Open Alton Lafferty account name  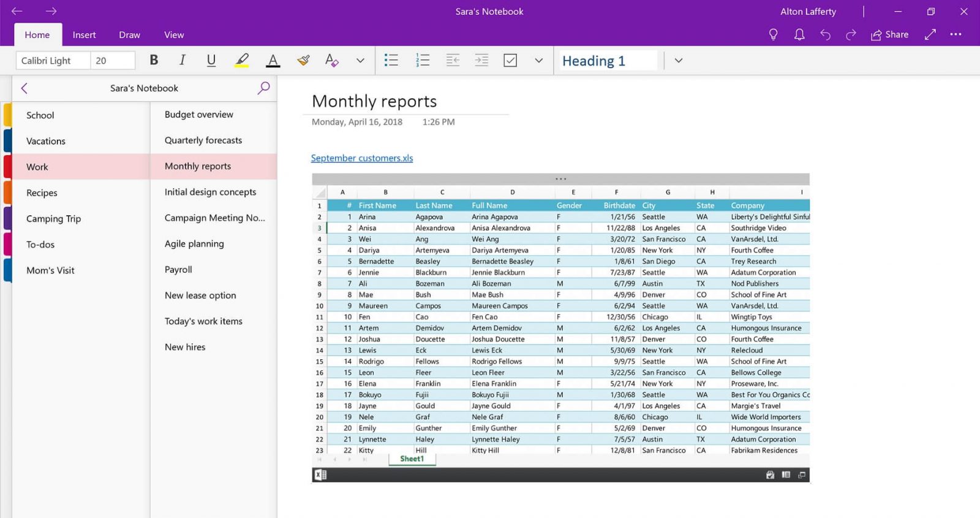click(x=808, y=12)
